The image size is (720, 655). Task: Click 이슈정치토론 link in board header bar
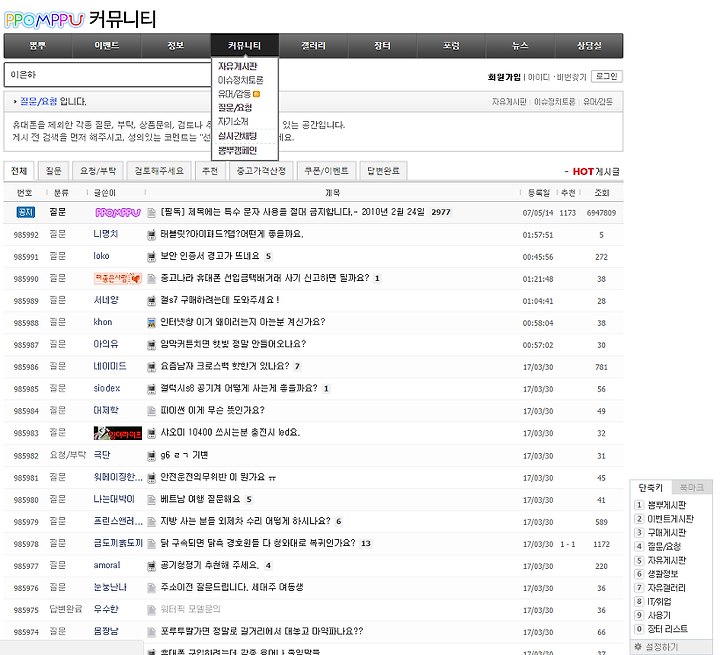coord(555,102)
